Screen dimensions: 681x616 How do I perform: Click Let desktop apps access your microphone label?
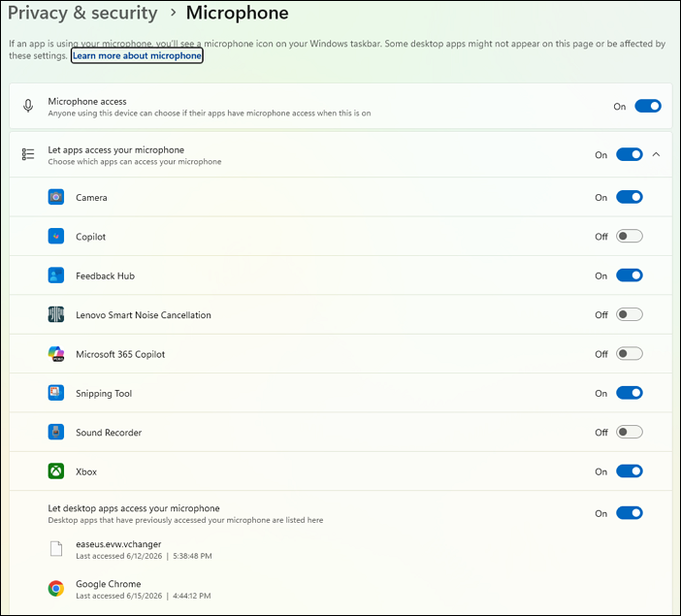click(x=134, y=508)
